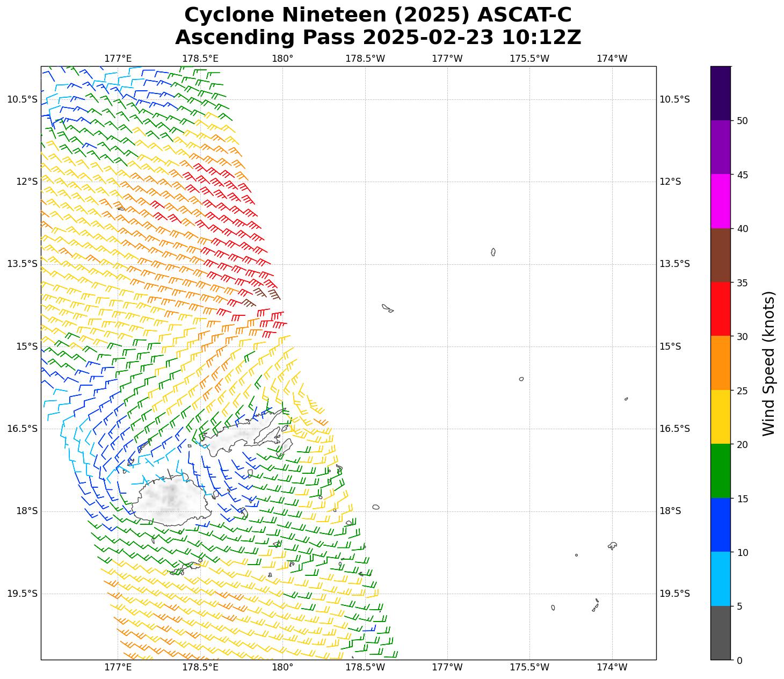Select the gray 0-5 knot colorbar segment
The image size is (784, 679).
coord(720,633)
